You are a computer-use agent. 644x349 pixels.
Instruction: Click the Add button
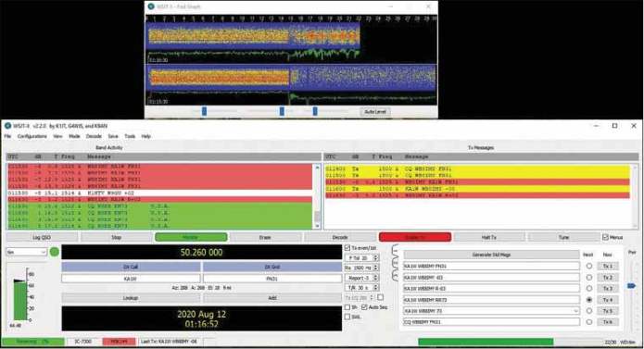coord(271,298)
